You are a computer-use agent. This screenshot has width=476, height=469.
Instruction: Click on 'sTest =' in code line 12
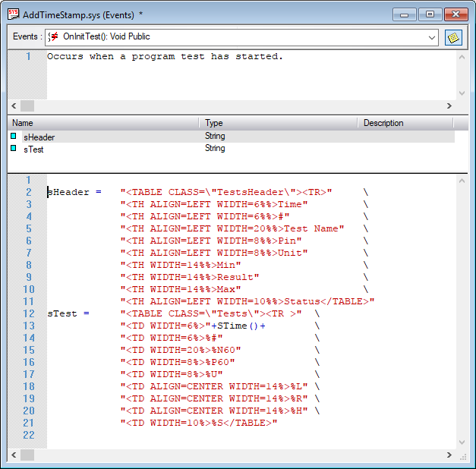pyautogui.click(x=68, y=313)
